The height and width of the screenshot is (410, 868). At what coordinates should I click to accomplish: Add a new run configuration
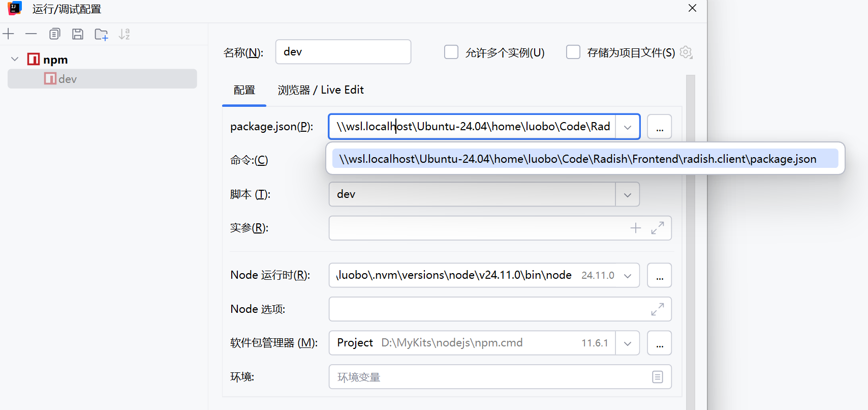pos(9,34)
